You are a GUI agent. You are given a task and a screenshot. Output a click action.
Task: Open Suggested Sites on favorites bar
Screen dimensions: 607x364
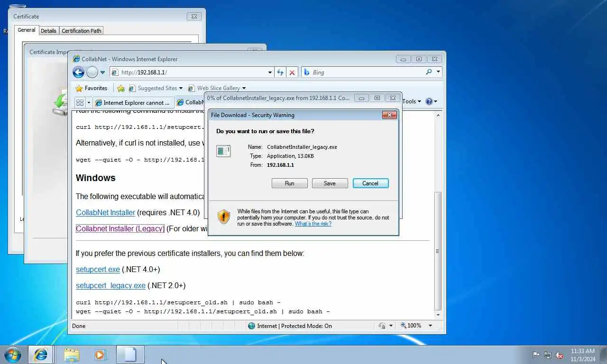click(x=156, y=88)
